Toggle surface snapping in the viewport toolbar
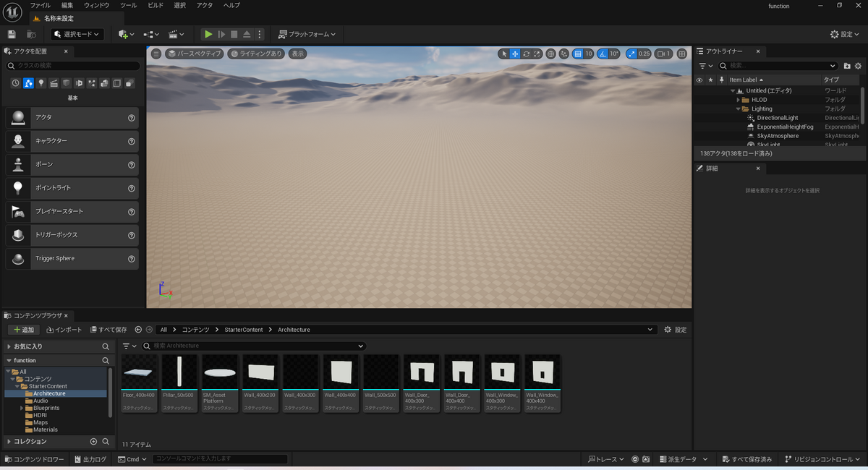Screen dimensions: 868x470 coord(563,54)
